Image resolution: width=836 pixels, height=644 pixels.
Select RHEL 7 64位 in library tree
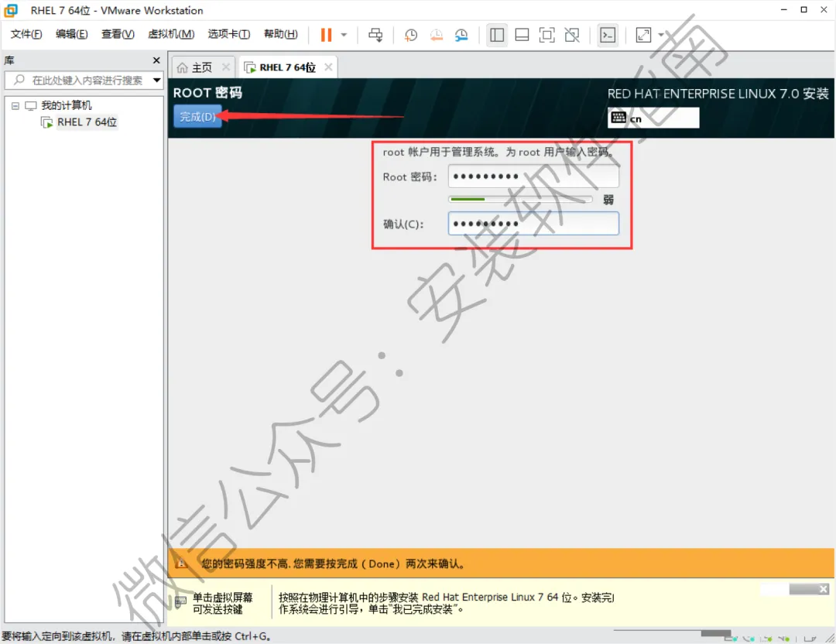[x=87, y=122]
